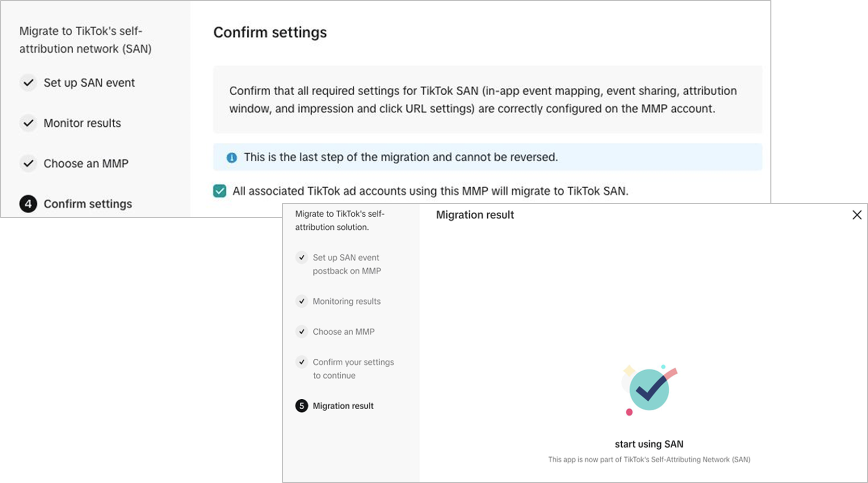Image resolution: width=868 pixels, height=483 pixels.
Task: Open Set up SAN event postback on MMP step
Action: pyautogui.click(x=347, y=264)
